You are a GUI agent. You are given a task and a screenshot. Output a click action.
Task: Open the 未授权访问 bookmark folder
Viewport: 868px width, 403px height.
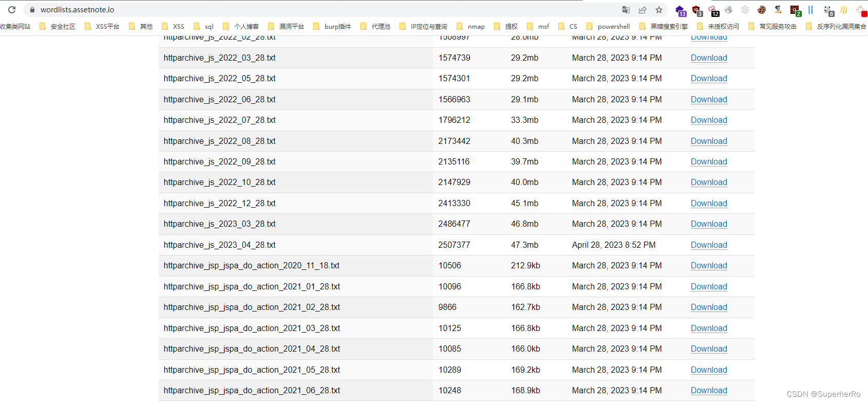[718, 26]
